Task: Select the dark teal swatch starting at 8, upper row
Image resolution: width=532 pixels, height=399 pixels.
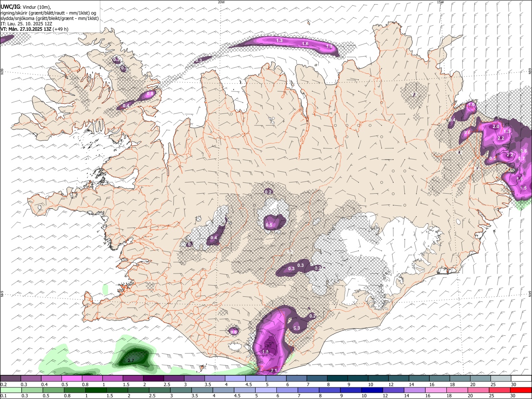Action: coord(337,378)
